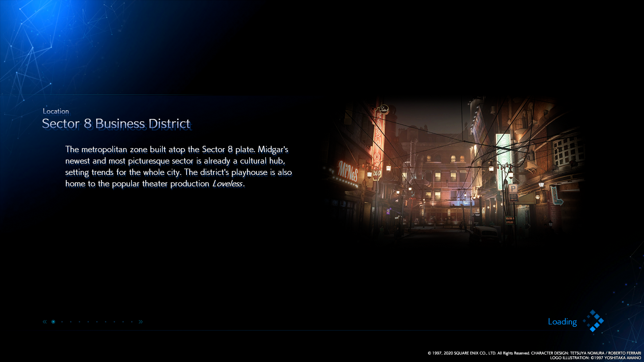Jump to the fourth page indicator dot
The width and height of the screenshot is (644, 362).
point(79,322)
